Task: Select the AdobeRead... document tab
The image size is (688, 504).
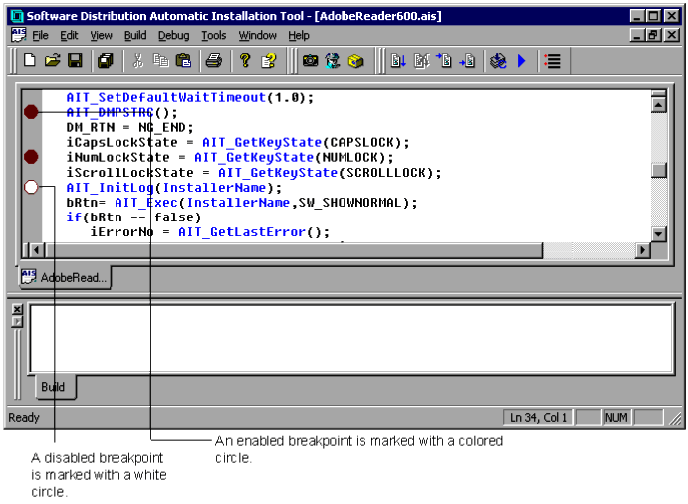Action: coord(64,277)
